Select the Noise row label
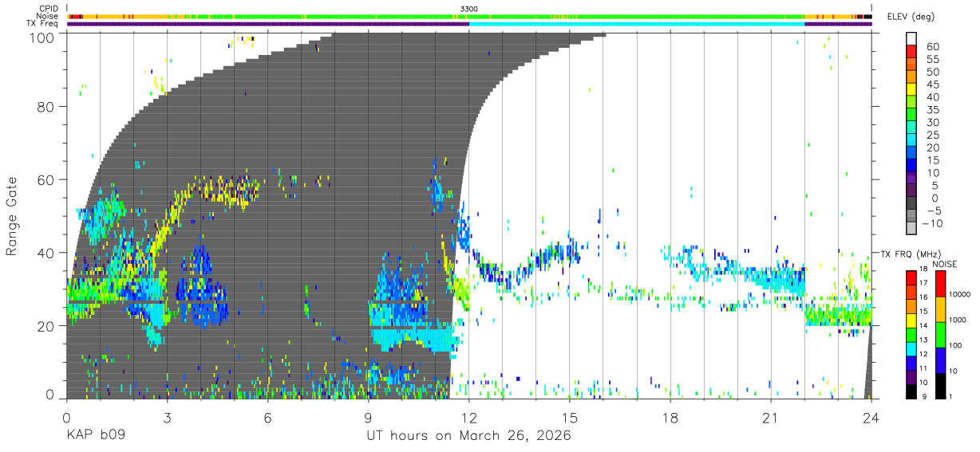980x452 pixels. 47,16
